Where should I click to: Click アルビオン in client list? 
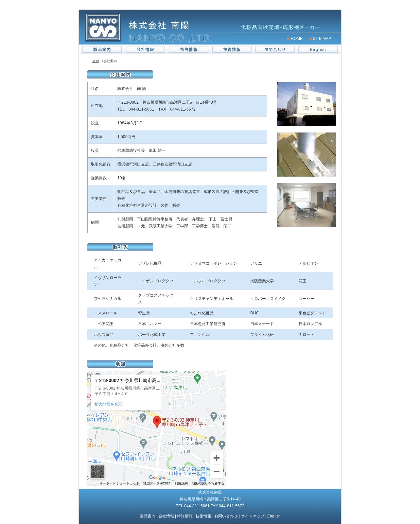pyautogui.click(x=308, y=263)
